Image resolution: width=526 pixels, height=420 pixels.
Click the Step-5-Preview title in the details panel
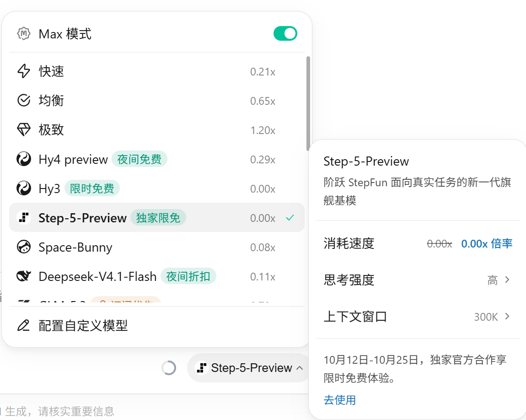click(x=366, y=162)
